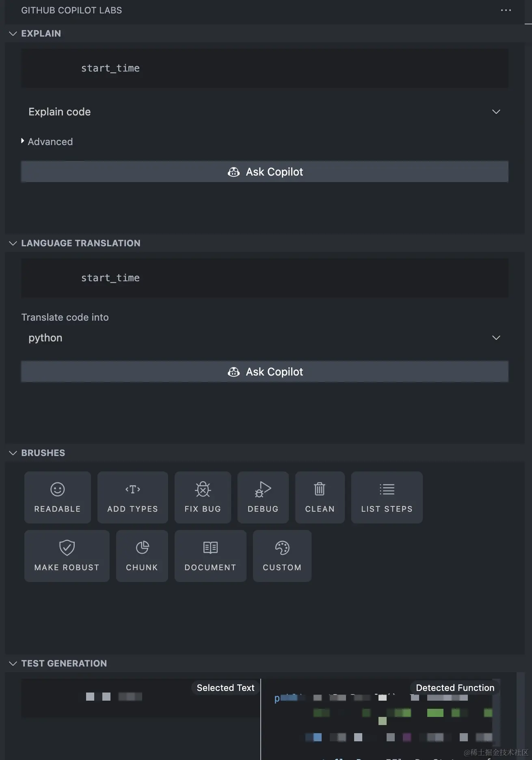This screenshot has height=760, width=532.
Task: Apply the Readable brush
Action: 58,497
